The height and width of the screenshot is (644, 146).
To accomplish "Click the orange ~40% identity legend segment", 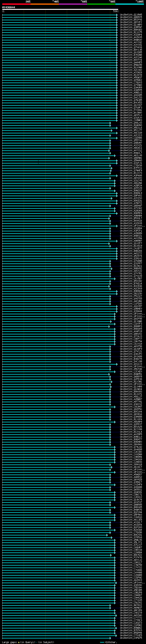I will (45, 4).
